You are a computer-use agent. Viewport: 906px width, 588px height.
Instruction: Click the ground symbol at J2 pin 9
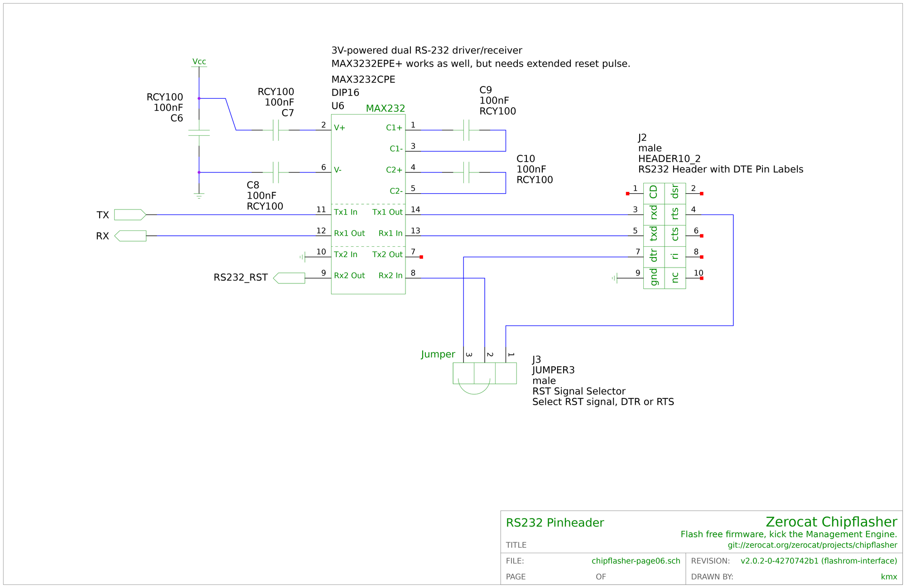pos(614,278)
